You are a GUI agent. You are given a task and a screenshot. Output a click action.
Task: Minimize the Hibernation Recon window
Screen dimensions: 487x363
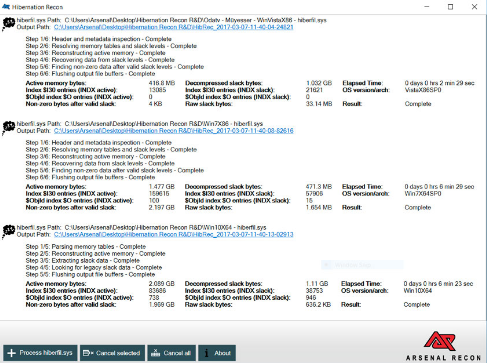pyautogui.click(x=427, y=7)
